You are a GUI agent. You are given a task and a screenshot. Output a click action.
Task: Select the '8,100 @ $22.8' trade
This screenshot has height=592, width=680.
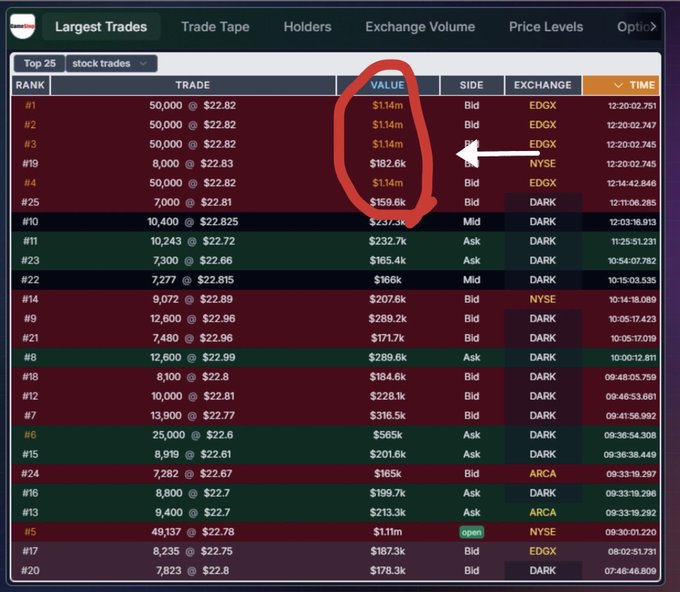pos(193,376)
